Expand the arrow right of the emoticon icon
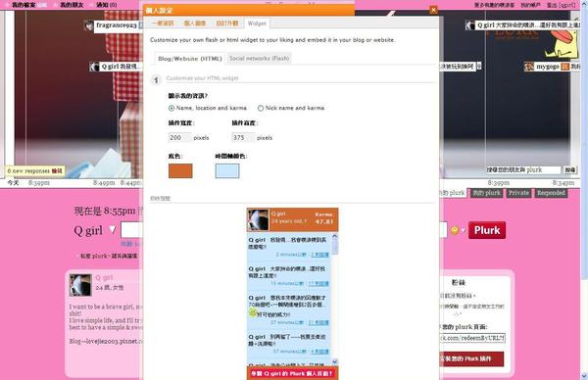588x380 pixels. pos(464,231)
